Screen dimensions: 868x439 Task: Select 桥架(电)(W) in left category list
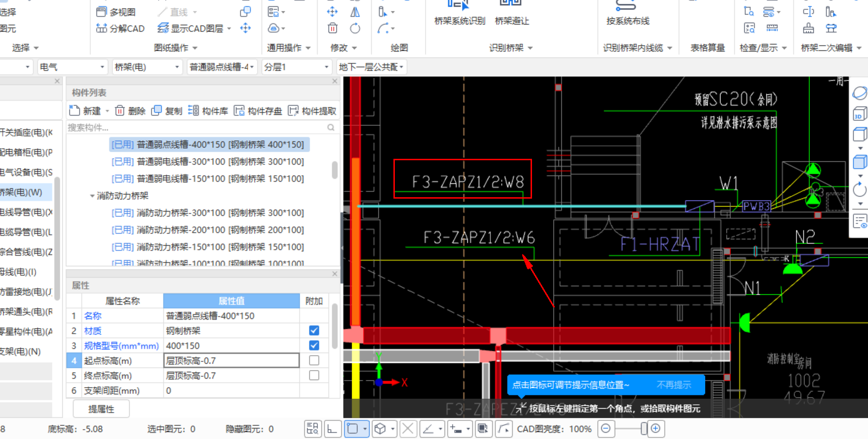pos(26,192)
